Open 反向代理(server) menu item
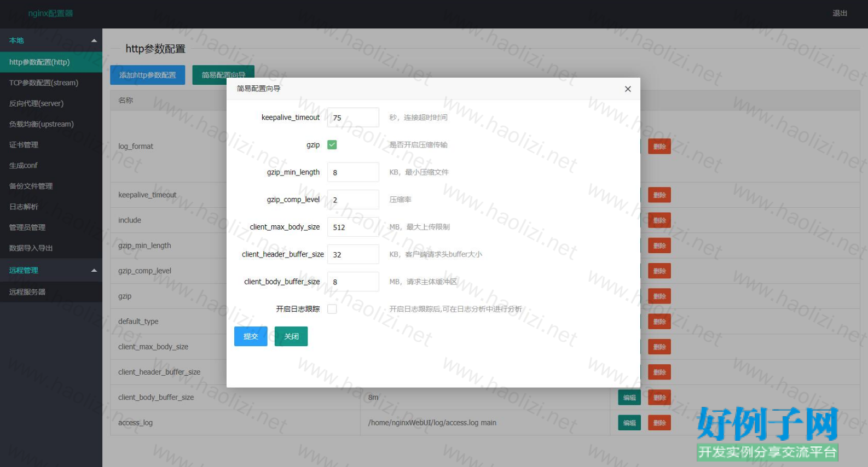The width and height of the screenshot is (868, 467). [36, 103]
